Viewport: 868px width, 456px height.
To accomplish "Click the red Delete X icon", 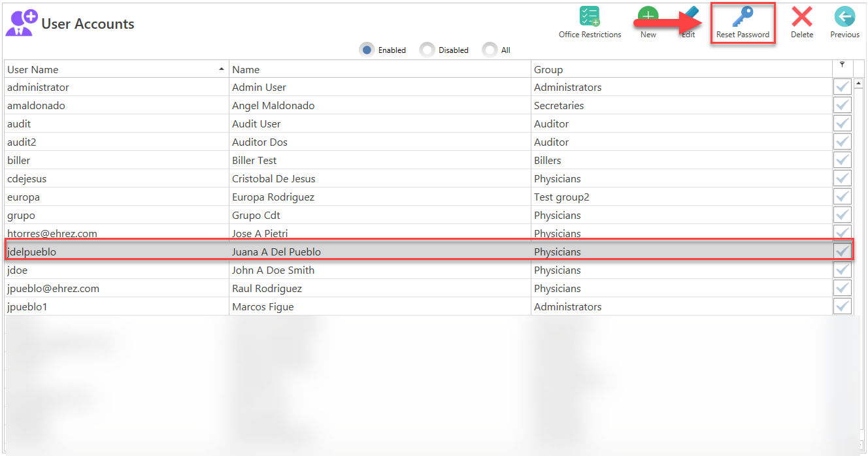I will point(802,16).
